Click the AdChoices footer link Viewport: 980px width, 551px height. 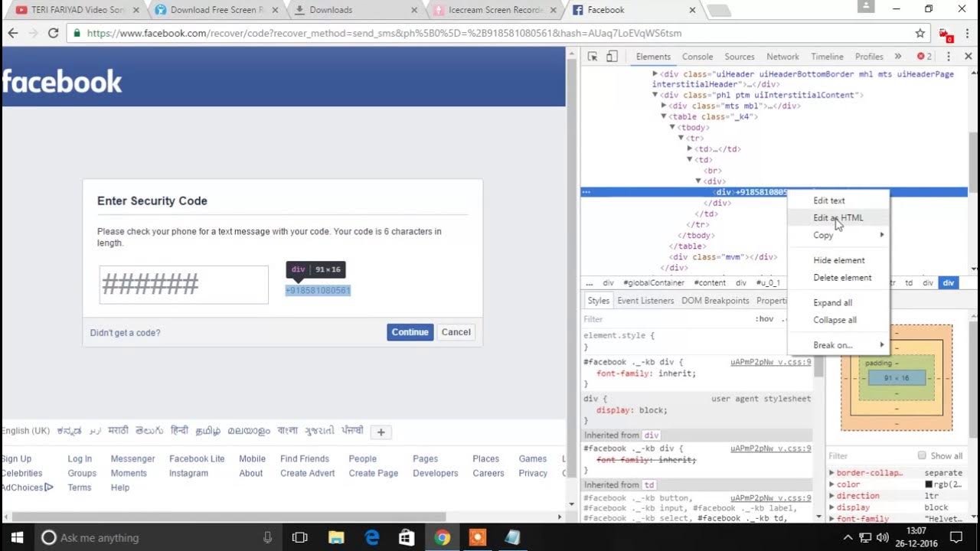point(26,487)
